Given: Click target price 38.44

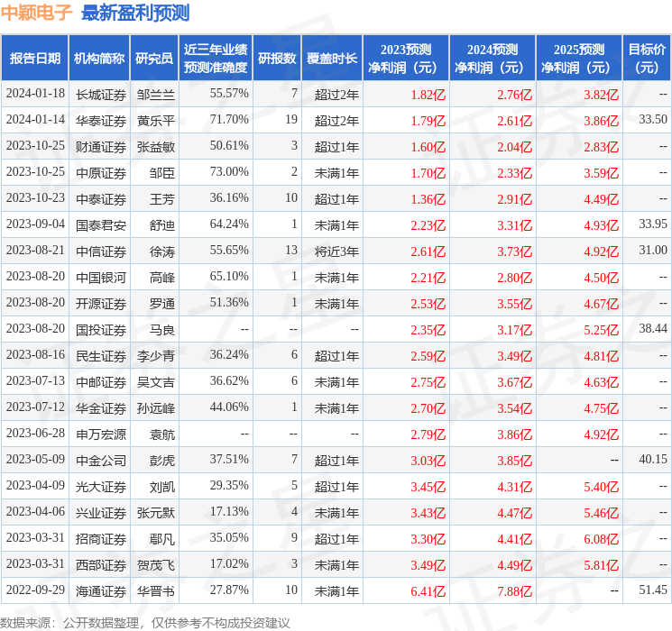Looking at the screenshot, I should pos(653,328).
